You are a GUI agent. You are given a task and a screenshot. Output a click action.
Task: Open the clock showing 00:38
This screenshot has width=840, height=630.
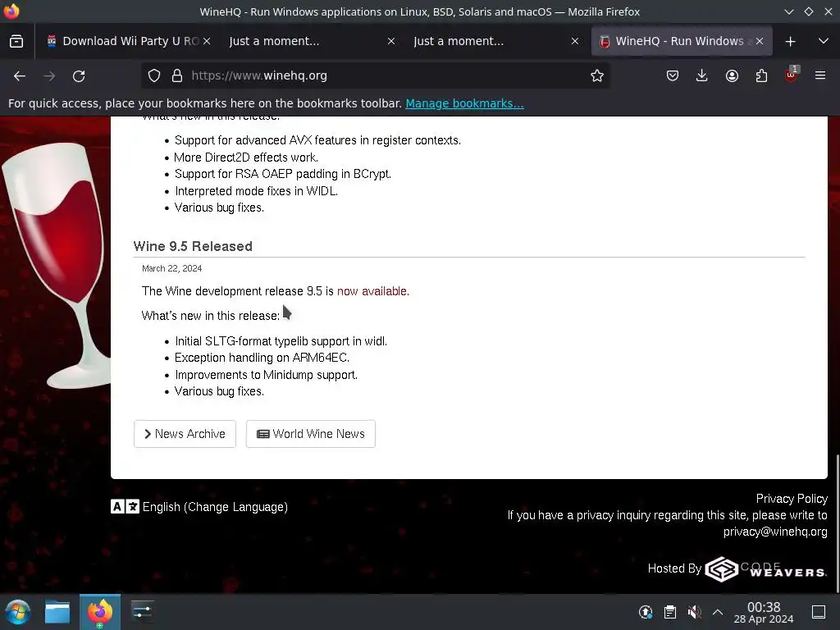pos(764,612)
